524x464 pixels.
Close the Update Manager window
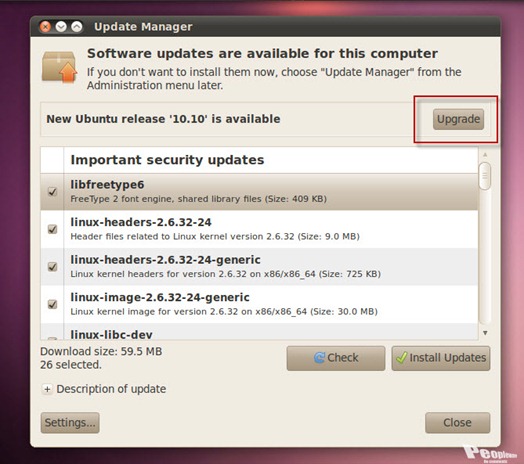point(45,26)
